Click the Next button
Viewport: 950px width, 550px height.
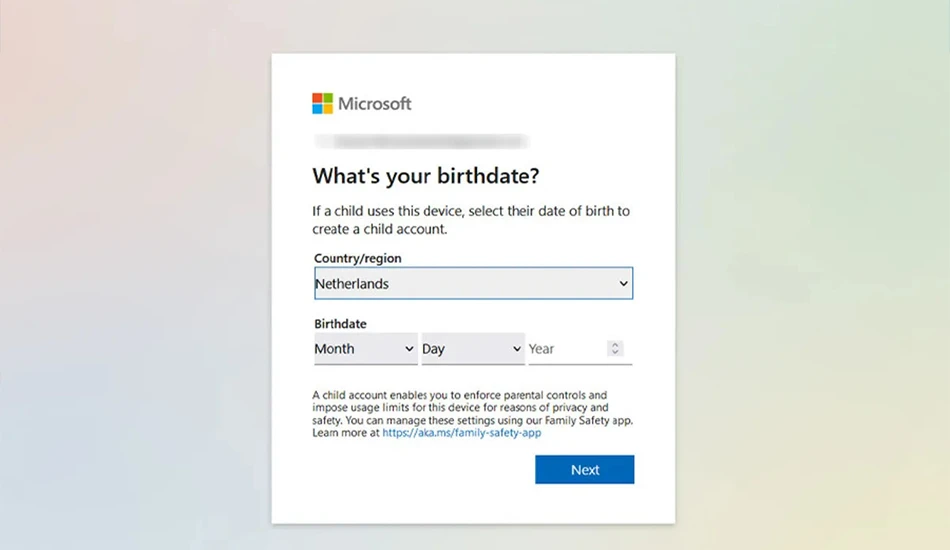pyautogui.click(x=585, y=469)
